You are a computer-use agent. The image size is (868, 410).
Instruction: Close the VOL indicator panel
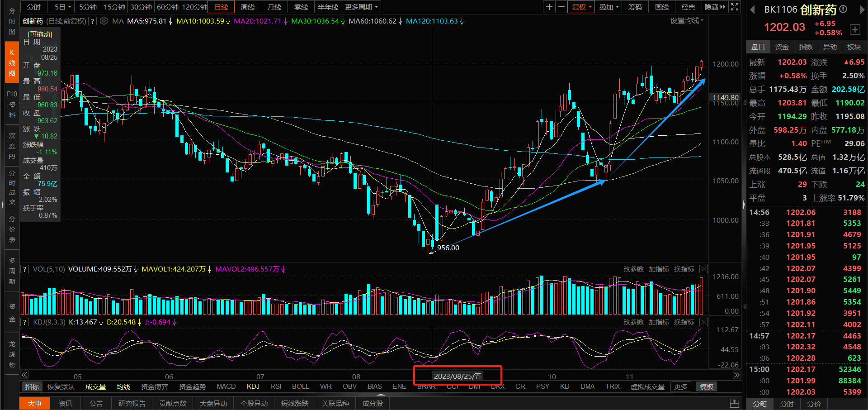click(x=703, y=269)
